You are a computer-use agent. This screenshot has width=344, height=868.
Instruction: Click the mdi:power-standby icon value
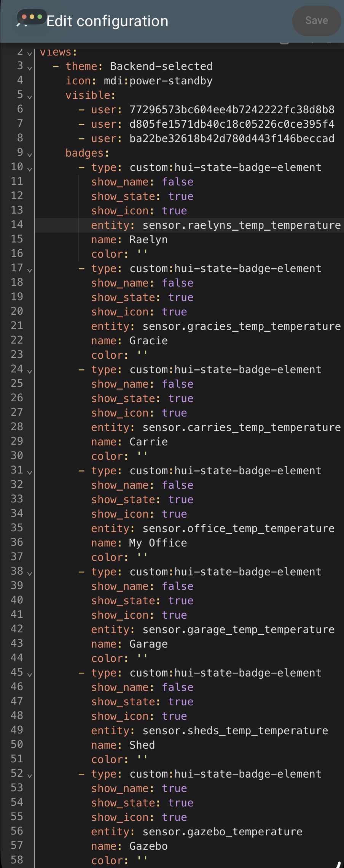158,81
